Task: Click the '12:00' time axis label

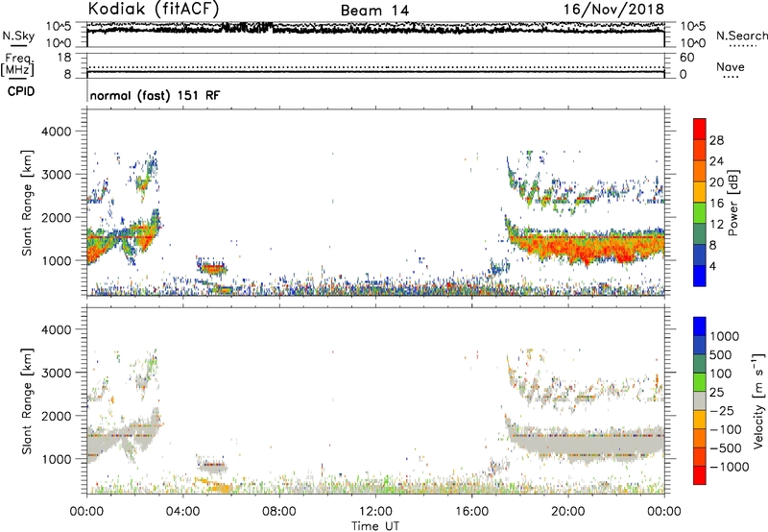Action: pos(375,512)
